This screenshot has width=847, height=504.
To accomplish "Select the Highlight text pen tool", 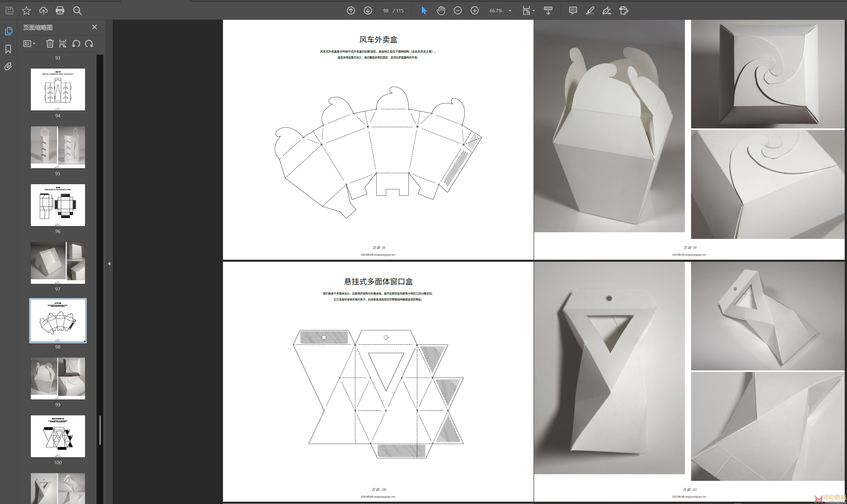I will tap(590, 11).
